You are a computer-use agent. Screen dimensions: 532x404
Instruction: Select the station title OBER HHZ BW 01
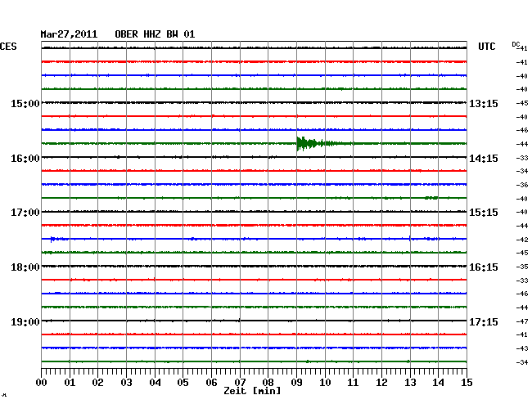click(x=155, y=34)
